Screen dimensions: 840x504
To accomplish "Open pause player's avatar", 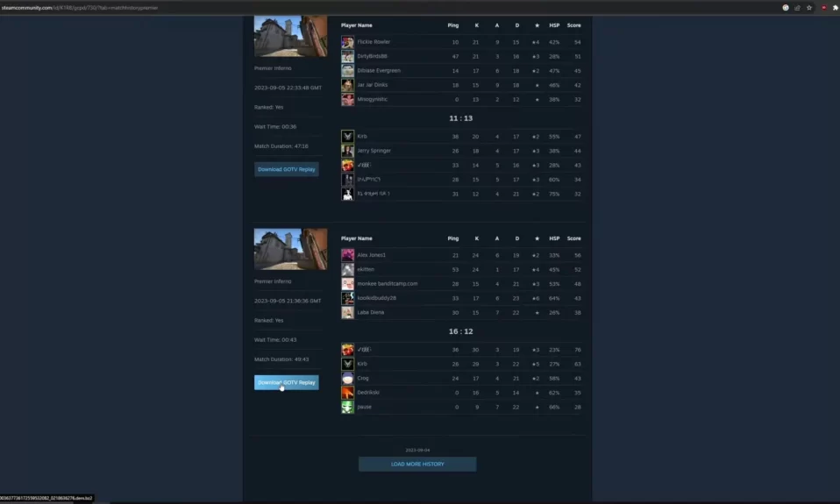I will click(x=348, y=407).
